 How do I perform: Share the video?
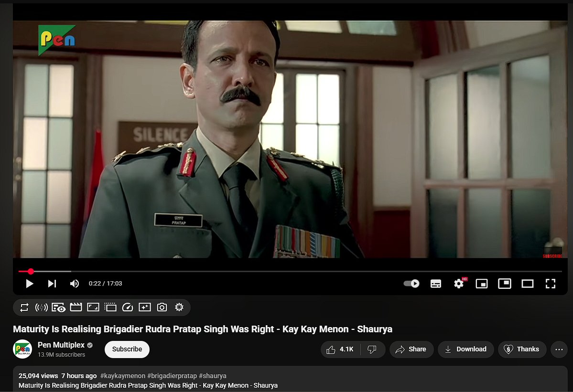[x=411, y=350]
